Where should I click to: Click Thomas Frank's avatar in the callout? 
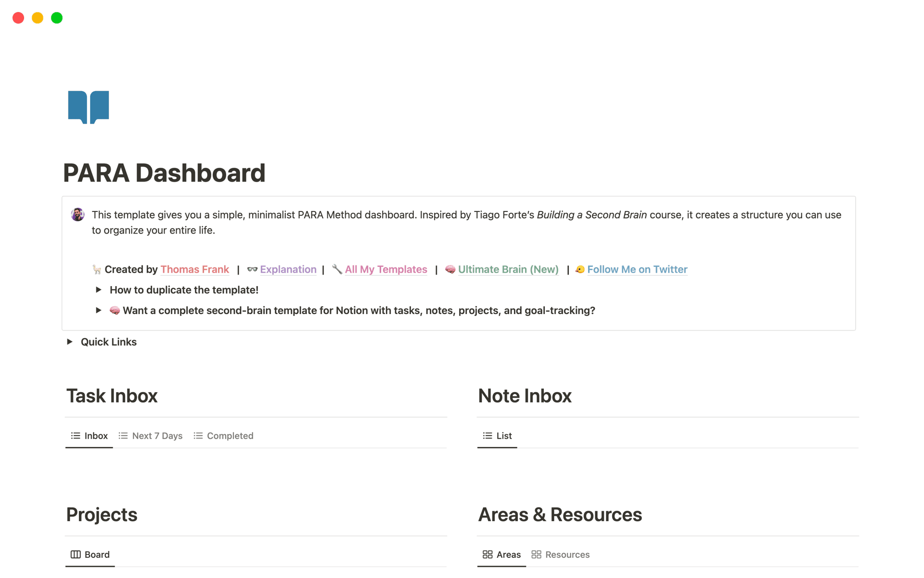[x=77, y=215]
